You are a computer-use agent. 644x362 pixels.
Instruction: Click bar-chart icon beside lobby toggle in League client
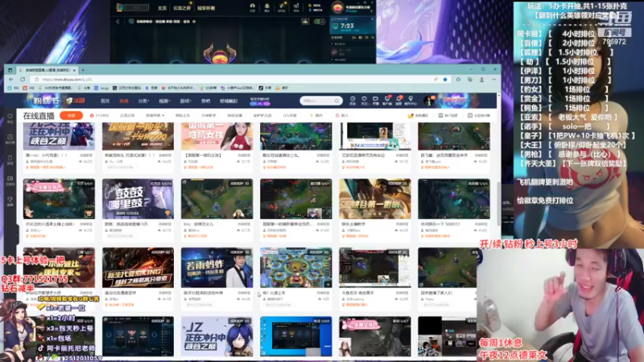(x=305, y=22)
